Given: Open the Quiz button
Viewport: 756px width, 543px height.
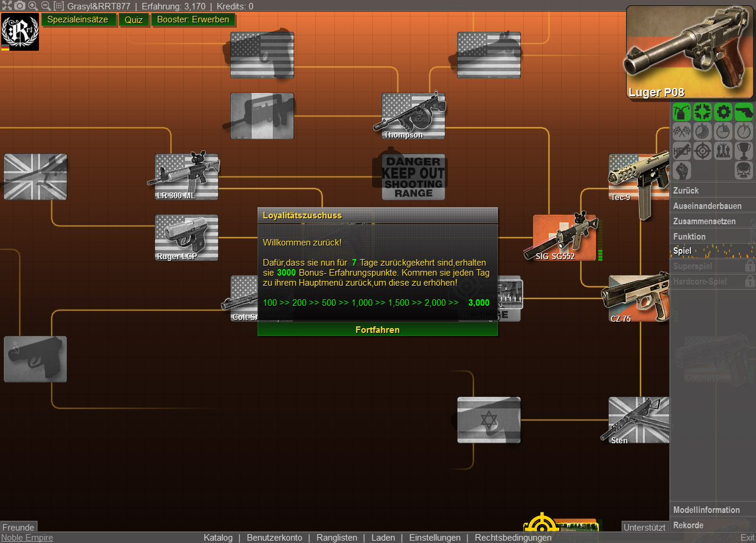Looking at the screenshot, I should coord(133,19).
